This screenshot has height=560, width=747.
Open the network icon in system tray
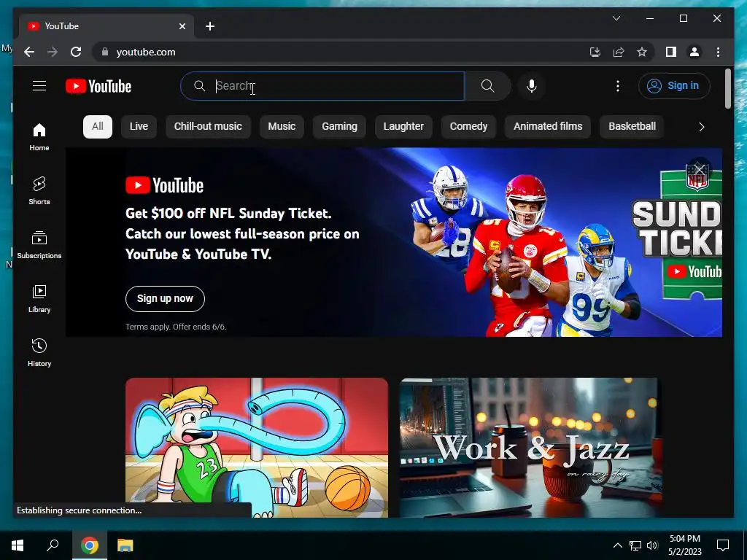pyautogui.click(x=635, y=545)
